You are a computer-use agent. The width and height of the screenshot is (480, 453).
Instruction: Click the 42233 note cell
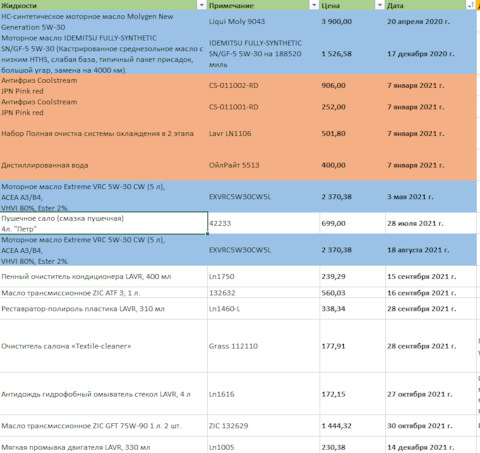[263, 223]
